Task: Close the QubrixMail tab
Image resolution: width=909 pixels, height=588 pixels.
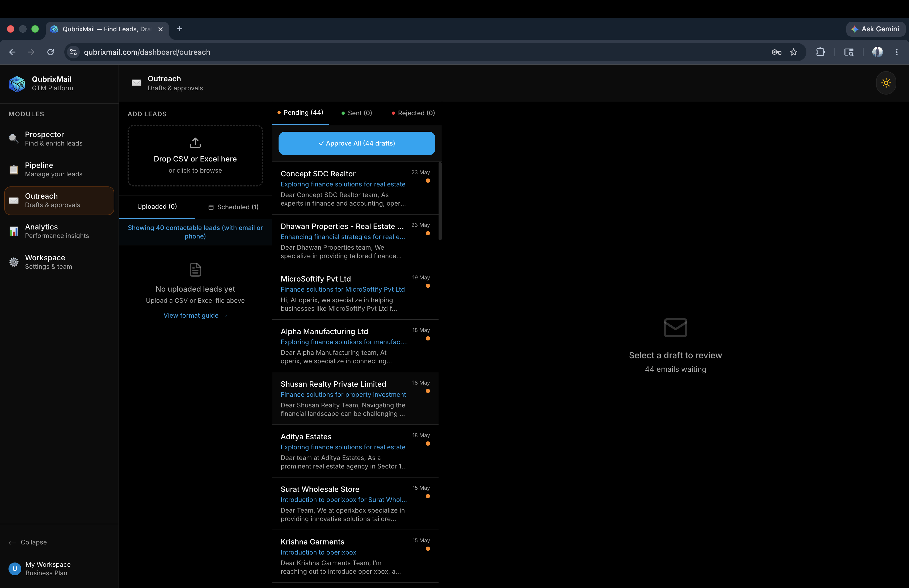Action: [x=161, y=29]
